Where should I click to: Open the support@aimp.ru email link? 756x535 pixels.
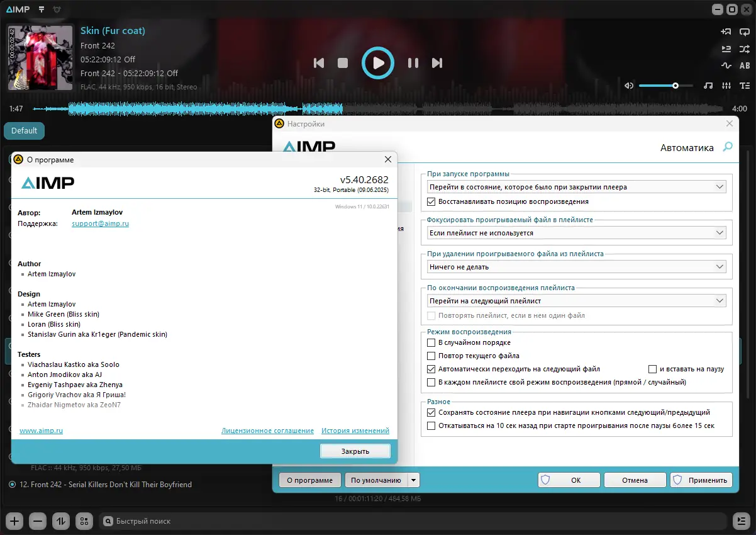[101, 223]
